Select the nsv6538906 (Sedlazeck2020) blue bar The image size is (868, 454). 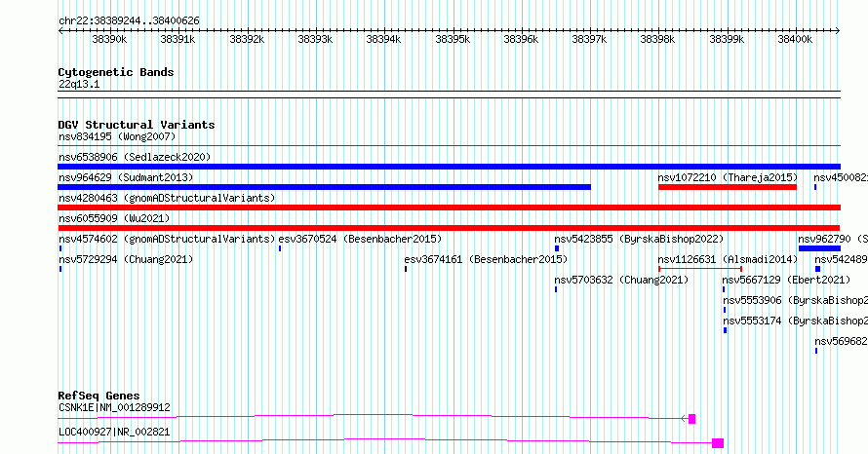point(449,167)
